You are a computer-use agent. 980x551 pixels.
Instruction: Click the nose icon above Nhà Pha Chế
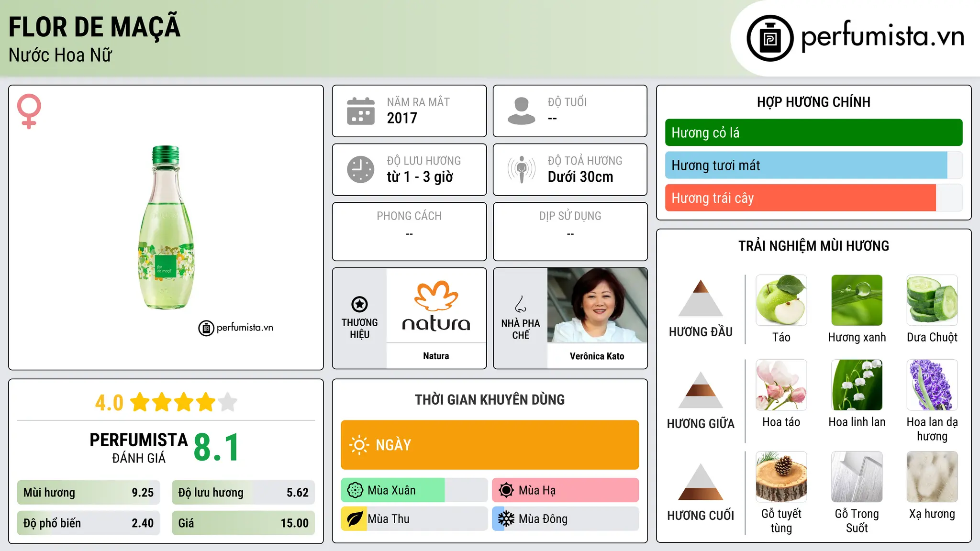coord(521,304)
